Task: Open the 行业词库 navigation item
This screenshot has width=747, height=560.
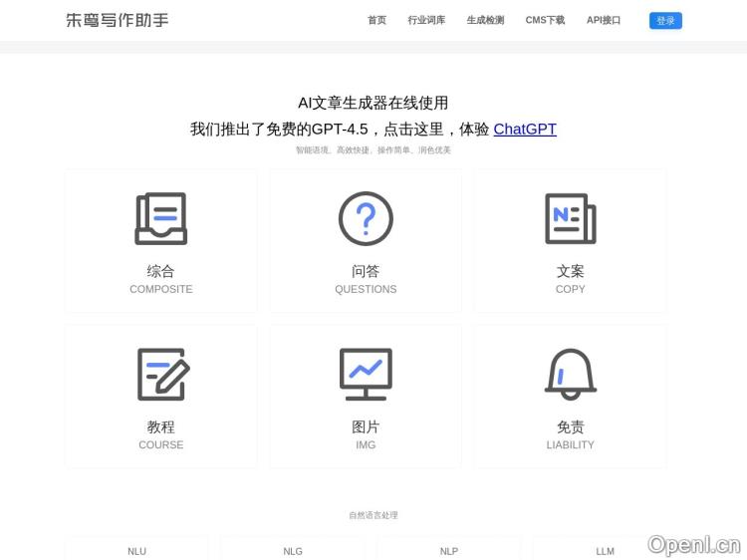Action: coord(426,20)
